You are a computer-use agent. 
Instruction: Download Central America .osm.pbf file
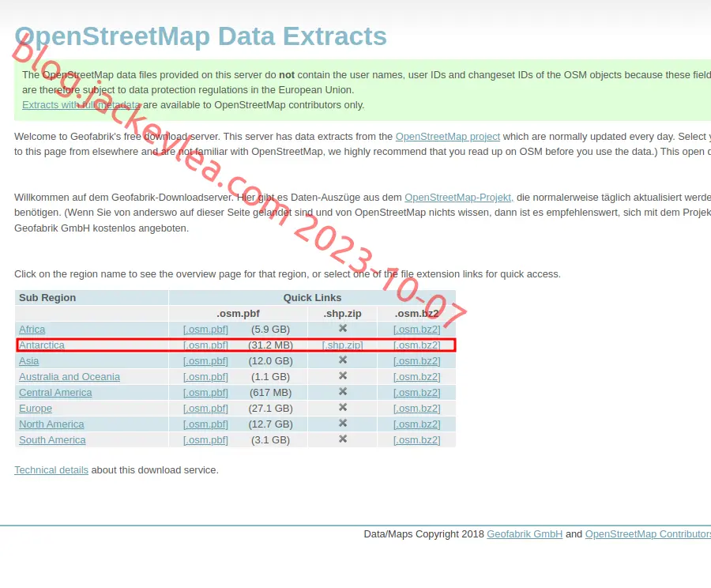pyautogui.click(x=205, y=393)
